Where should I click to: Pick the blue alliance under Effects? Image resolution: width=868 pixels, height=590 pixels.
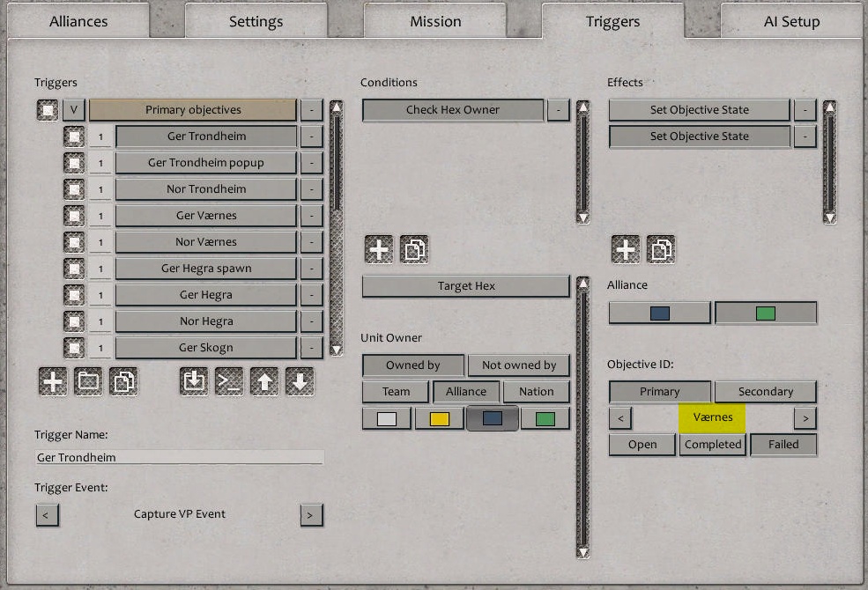[659, 313]
